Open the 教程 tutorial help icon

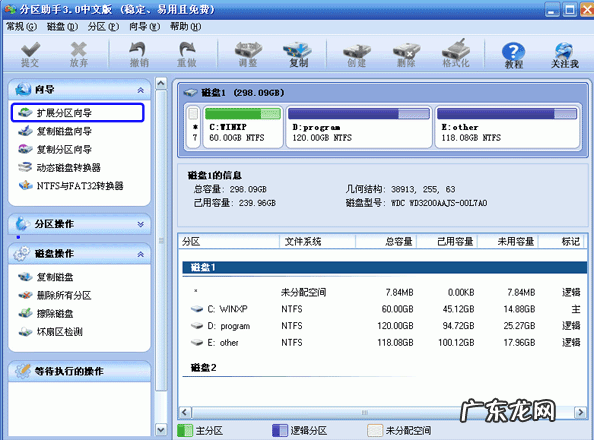(x=513, y=55)
